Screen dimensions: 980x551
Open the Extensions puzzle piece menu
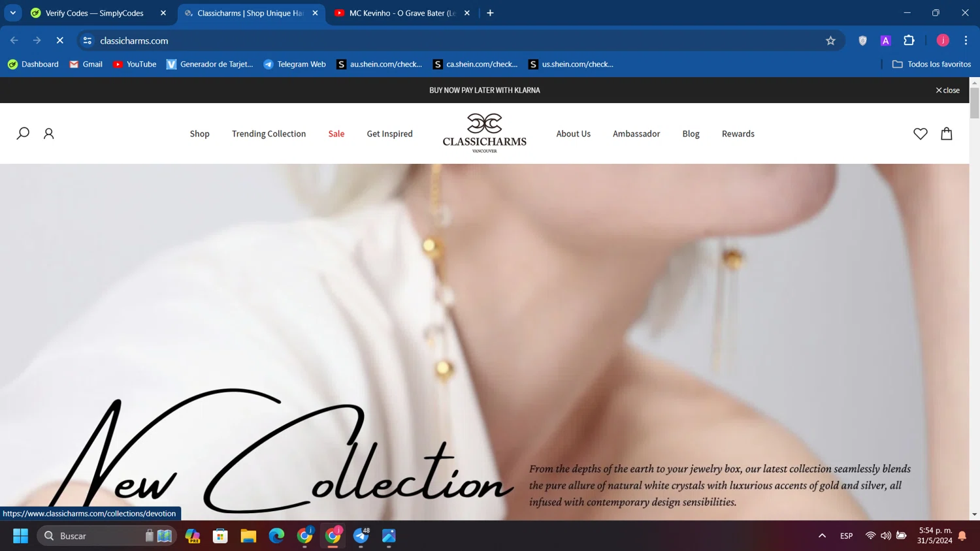(x=909, y=40)
